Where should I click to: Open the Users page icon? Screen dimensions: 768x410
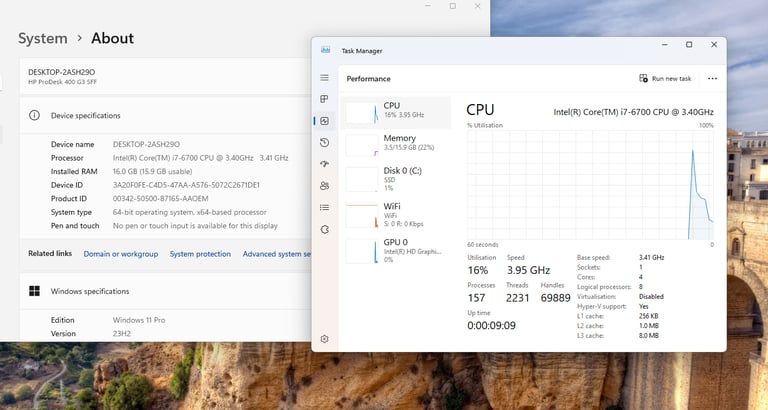point(324,186)
